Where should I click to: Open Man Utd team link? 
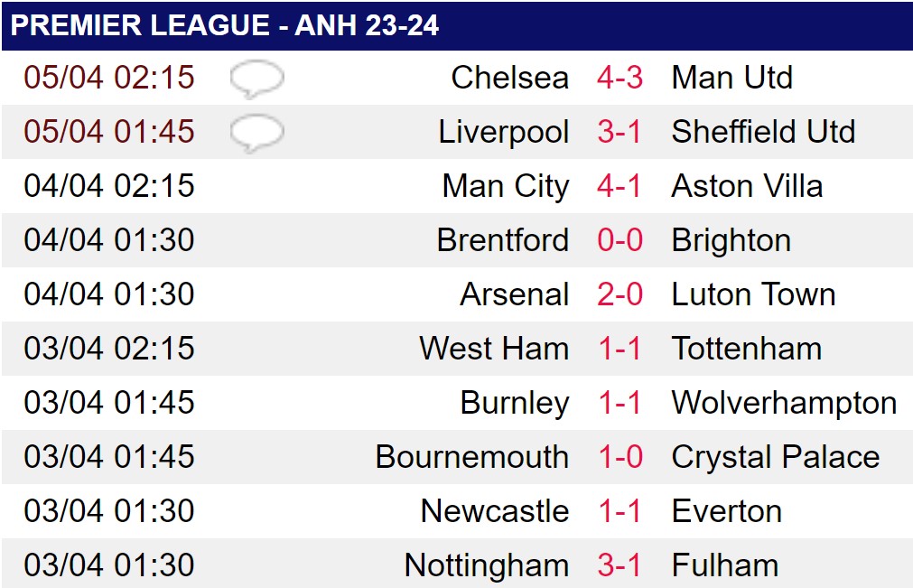tap(731, 78)
